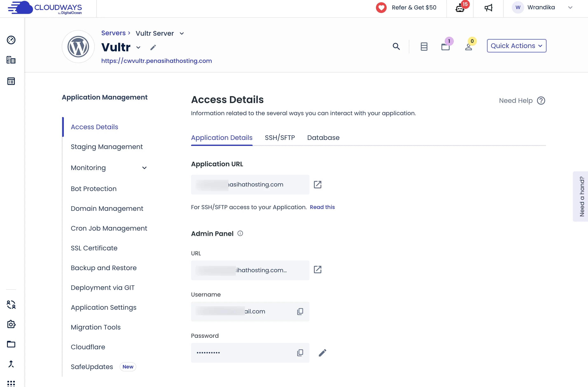Open projects folder icon with badge 1
The width and height of the screenshot is (588, 387).
tap(446, 47)
